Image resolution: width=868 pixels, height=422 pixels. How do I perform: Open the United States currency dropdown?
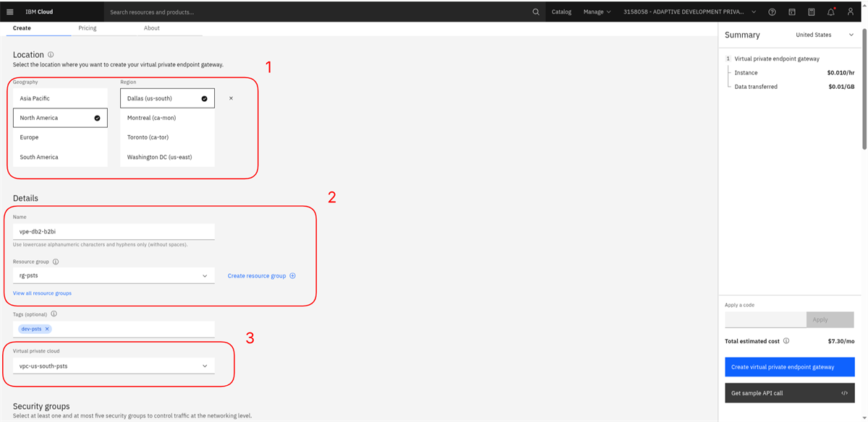(x=824, y=35)
